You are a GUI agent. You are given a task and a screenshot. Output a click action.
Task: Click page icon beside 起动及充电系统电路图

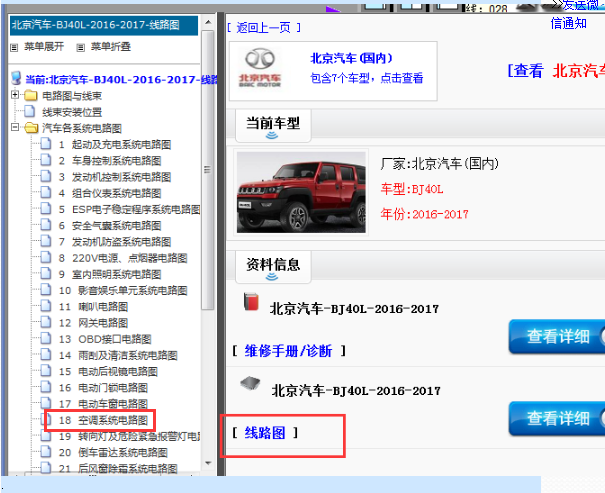click(x=46, y=144)
